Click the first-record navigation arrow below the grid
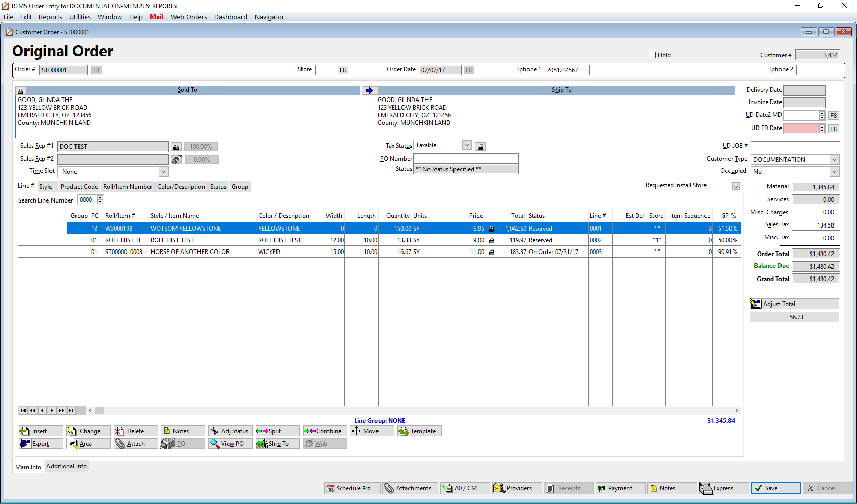Image resolution: width=857 pixels, height=504 pixels. 23,410
